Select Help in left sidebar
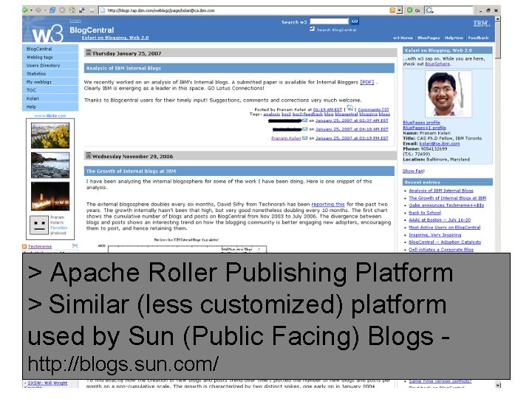Image resolution: width=532 pixels, height=399 pixels. click(x=50, y=106)
